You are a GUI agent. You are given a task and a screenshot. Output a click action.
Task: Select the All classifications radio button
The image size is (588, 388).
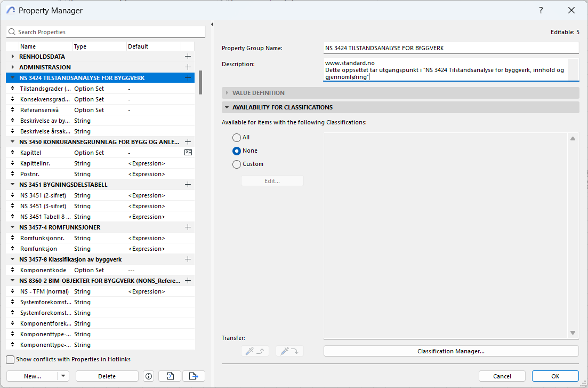(237, 138)
